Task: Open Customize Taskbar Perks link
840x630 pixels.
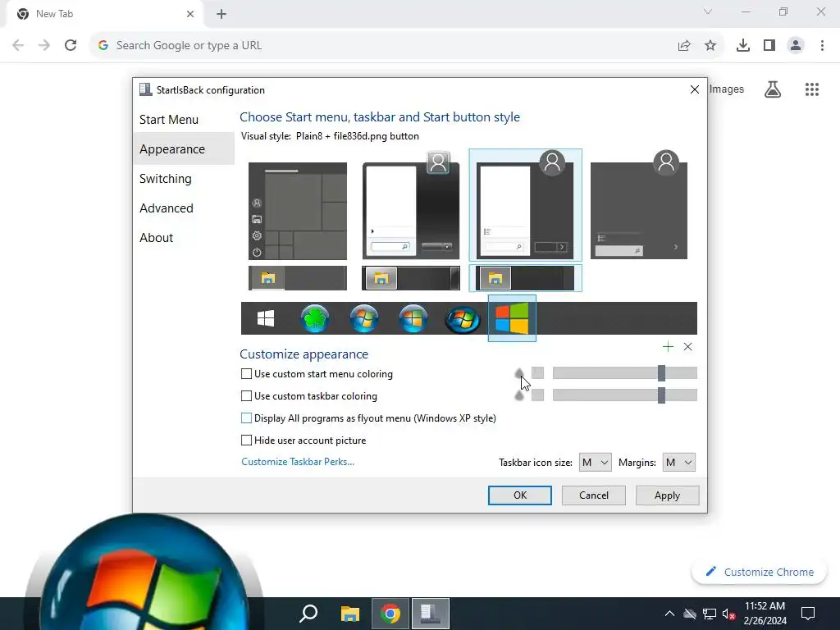Action: (x=298, y=462)
